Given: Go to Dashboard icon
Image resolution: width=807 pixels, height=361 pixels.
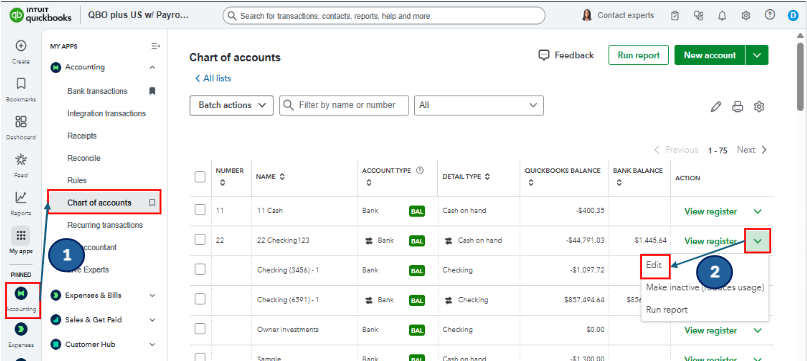Looking at the screenshot, I should click(x=21, y=122).
